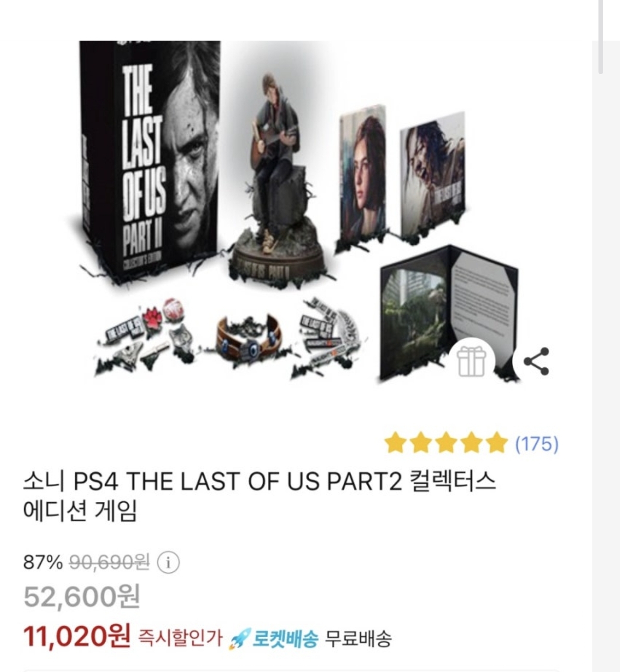The height and width of the screenshot is (672, 620).
Task: Click the crossed-out 90,690원 original price
Action: tap(109, 562)
